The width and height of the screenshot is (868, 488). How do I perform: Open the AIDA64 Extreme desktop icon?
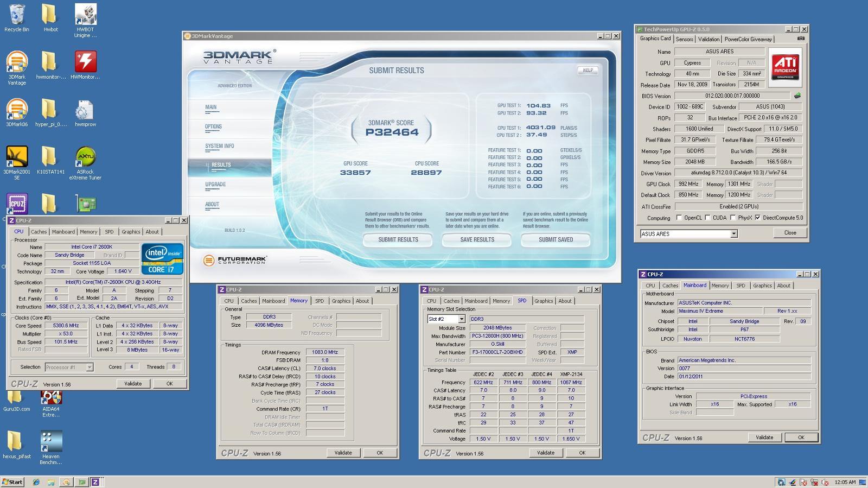pos(51,404)
